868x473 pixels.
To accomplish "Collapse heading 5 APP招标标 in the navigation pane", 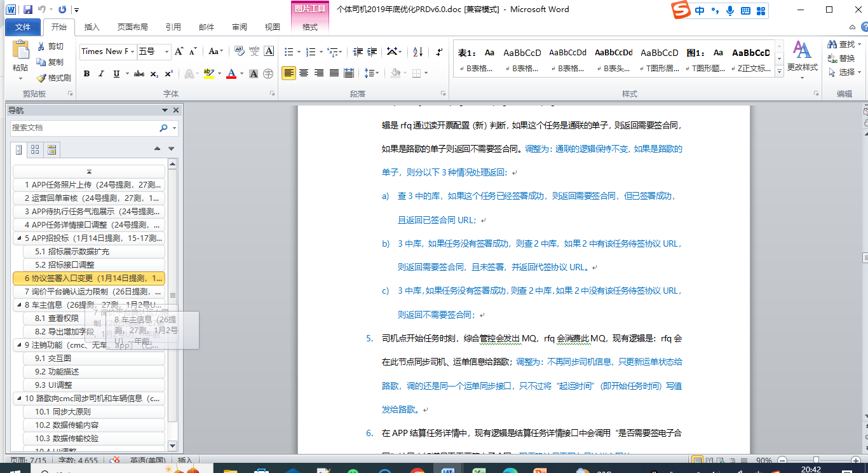I will click(18, 238).
